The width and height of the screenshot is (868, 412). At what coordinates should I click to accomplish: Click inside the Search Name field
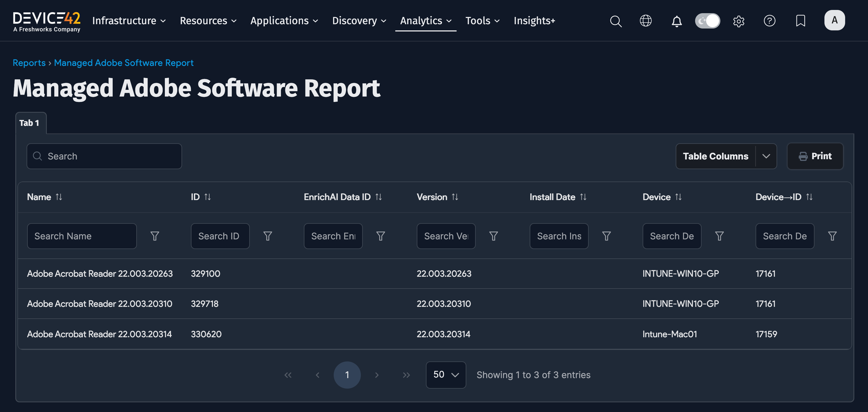81,236
